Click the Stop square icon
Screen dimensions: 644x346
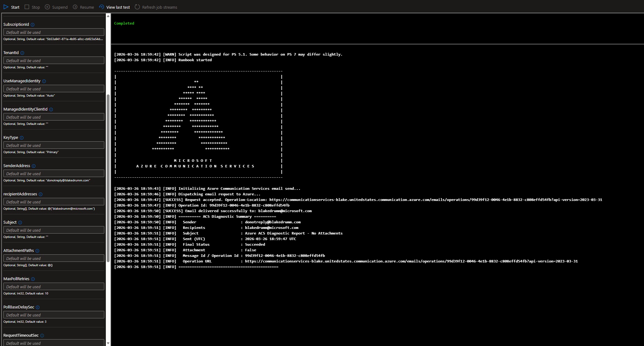(27, 7)
